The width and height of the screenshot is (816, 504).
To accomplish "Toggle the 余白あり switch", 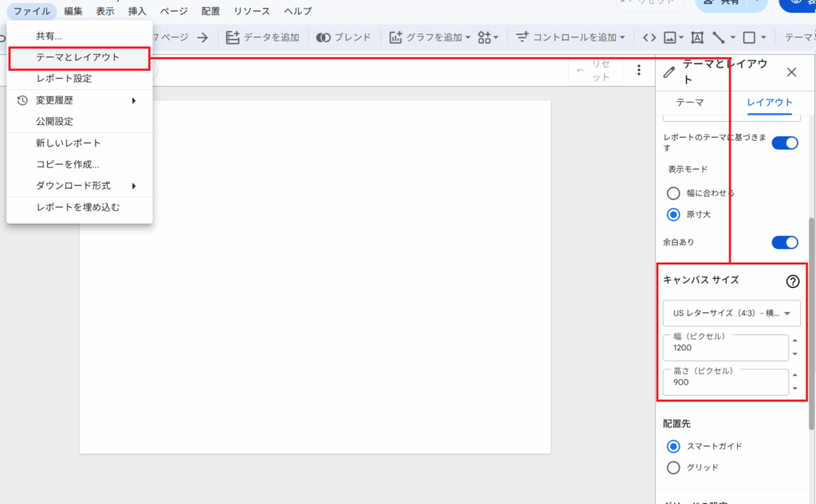I will point(785,242).
